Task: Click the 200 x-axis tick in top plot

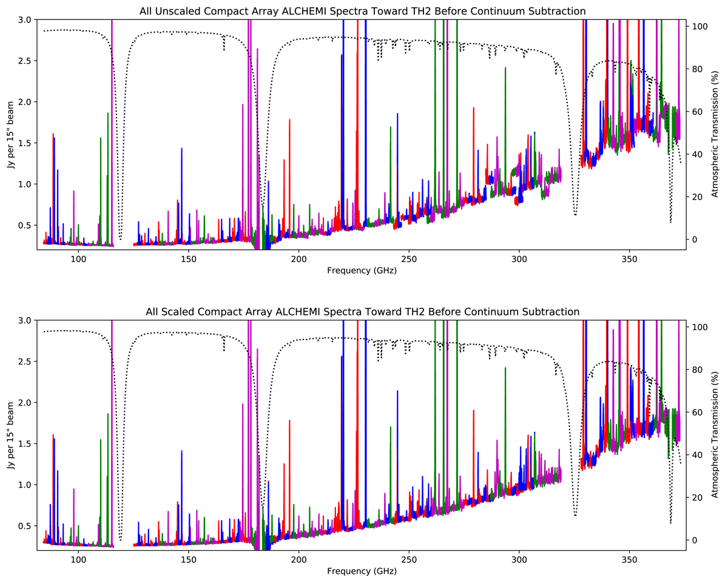Action: (298, 259)
